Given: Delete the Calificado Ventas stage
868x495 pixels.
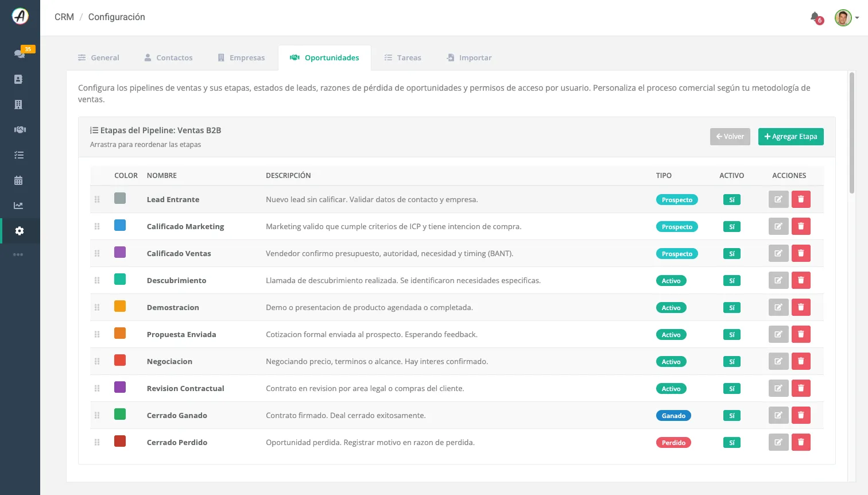Looking at the screenshot, I should click(x=801, y=253).
